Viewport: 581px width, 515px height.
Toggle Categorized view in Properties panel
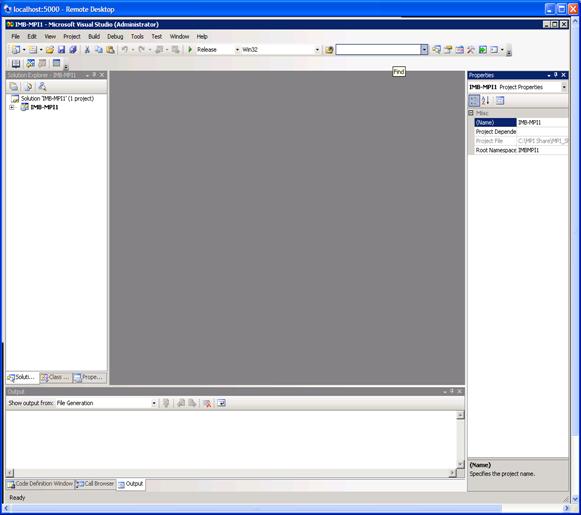click(x=474, y=100)
